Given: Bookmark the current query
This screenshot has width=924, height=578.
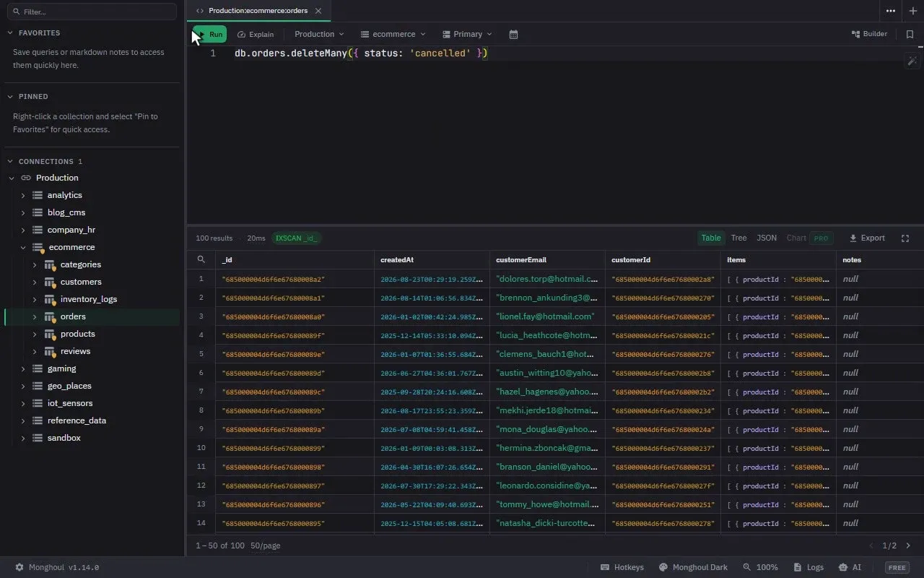Looking at the screenshot, I should click(910, 34).
